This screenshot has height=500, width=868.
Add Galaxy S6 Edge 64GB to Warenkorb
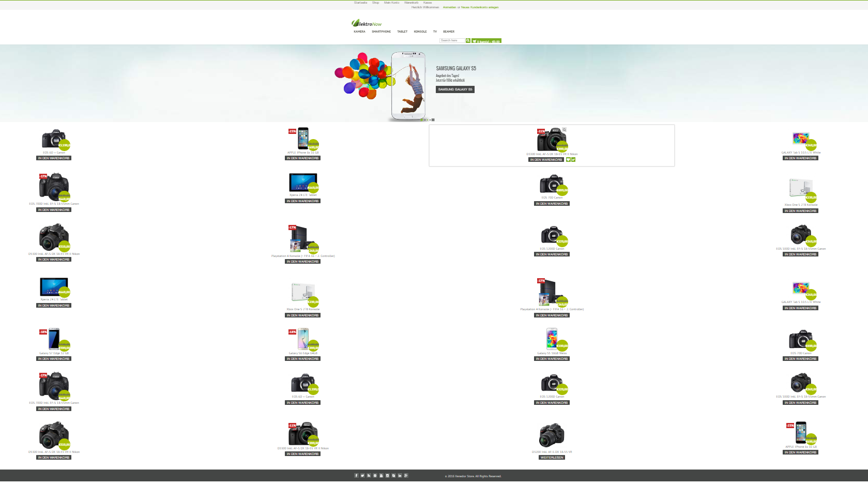(x=303, y=359)
